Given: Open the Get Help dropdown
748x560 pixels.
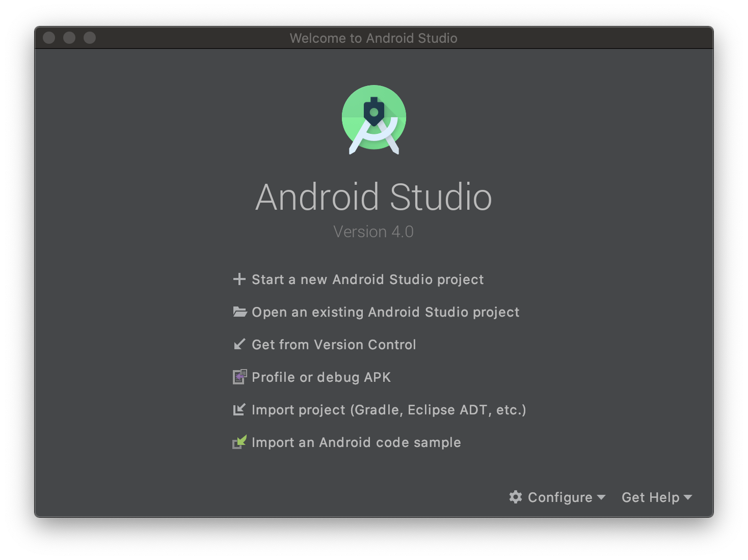Looking at the screenshot, I should 657,497.
